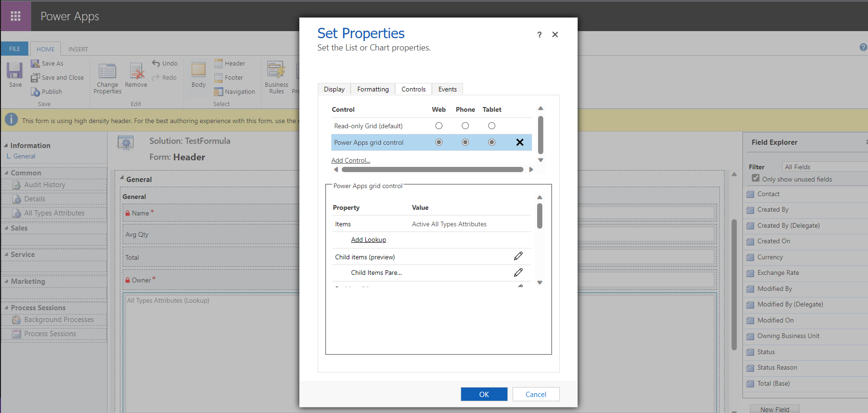Click the help question mark in the dialog
This screenshot has width=868, height=413.
[x=539, y=34]
